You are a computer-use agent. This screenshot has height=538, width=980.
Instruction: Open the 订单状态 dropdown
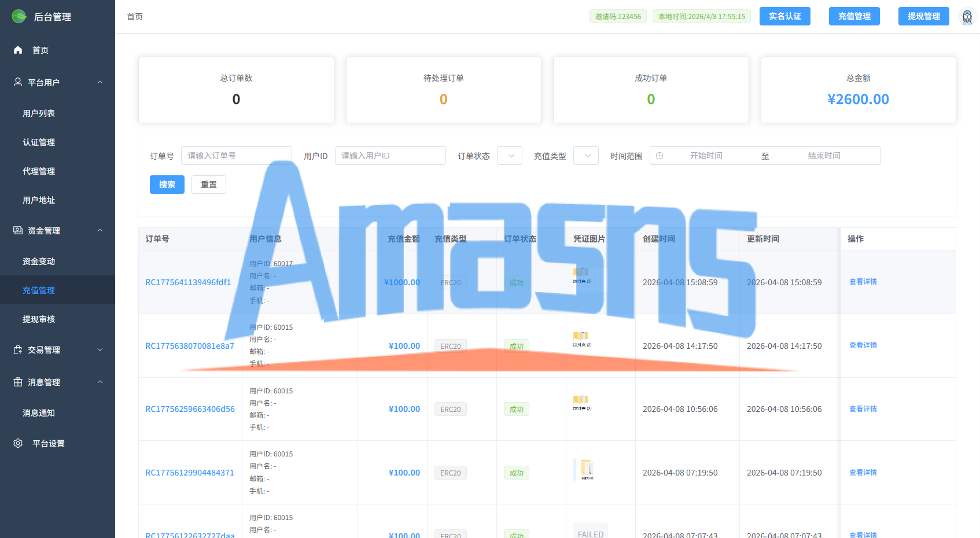tap(510, 156)
